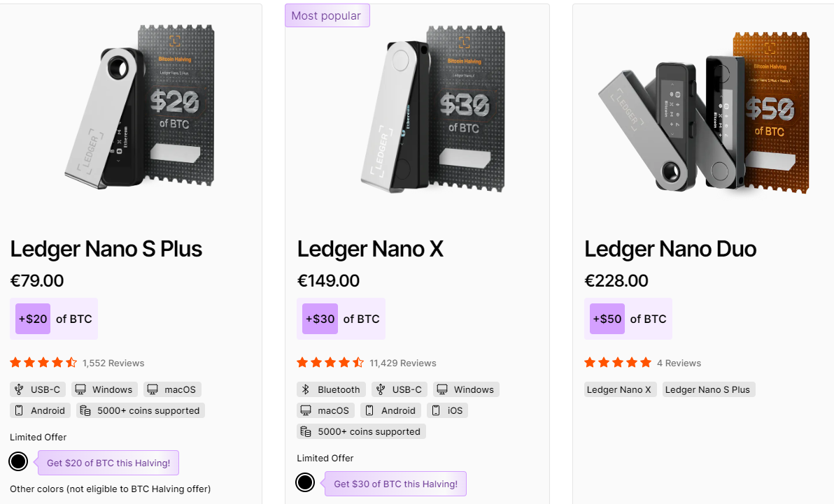Select the black color option for Nano X
834x504 pixels.
[x=305, y=482]
